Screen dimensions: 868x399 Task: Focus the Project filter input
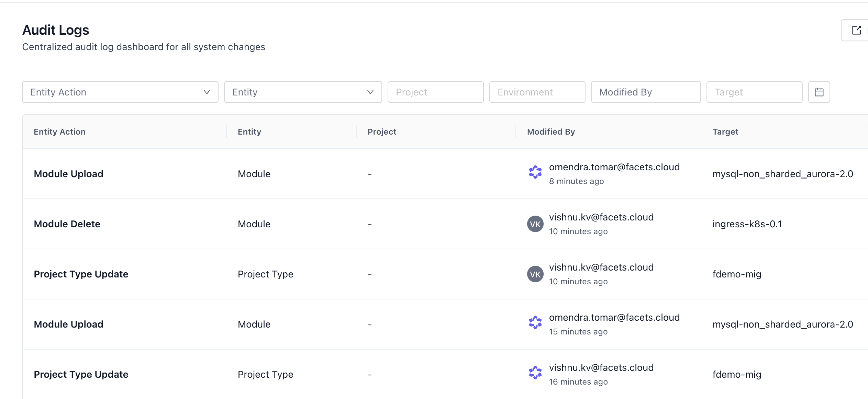[435, 92]
